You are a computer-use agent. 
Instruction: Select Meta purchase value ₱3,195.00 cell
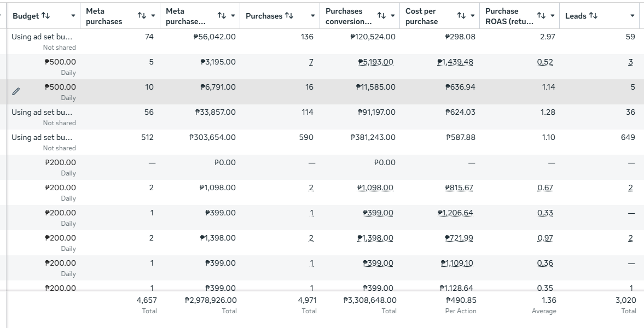pyautogui.click(x=218, y=62)
